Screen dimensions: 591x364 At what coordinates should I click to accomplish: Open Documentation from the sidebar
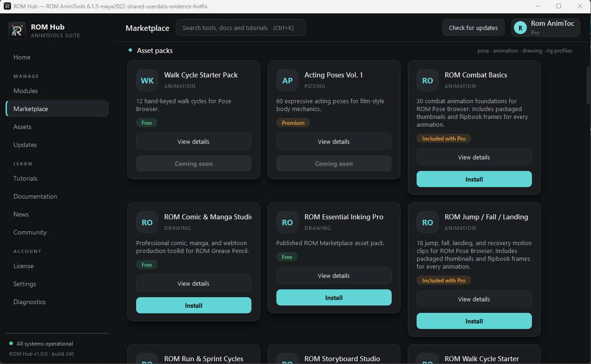point(57,196)
